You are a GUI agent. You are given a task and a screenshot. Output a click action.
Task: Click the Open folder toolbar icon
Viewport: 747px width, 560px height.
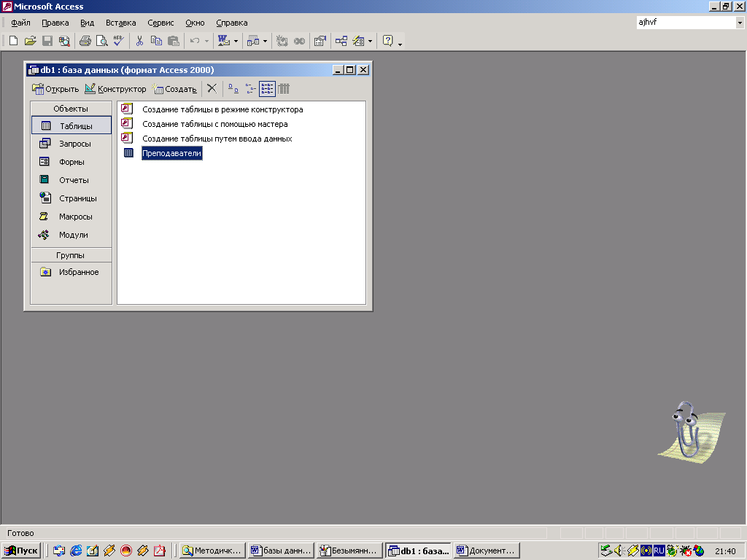(31, 41)
